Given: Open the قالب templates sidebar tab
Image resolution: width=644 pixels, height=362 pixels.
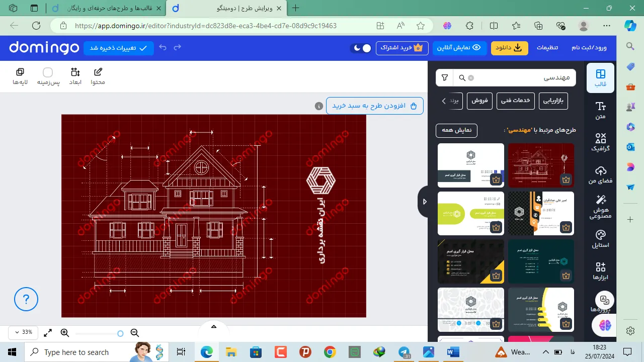Looking at the screenshot, I should [600, 78].
